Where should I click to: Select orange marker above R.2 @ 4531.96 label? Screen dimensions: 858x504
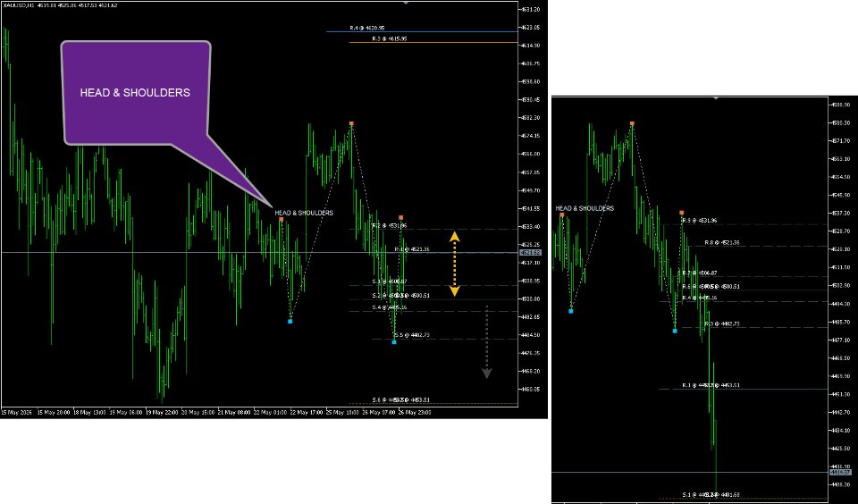pyautogui.click(x=401, y=218)
